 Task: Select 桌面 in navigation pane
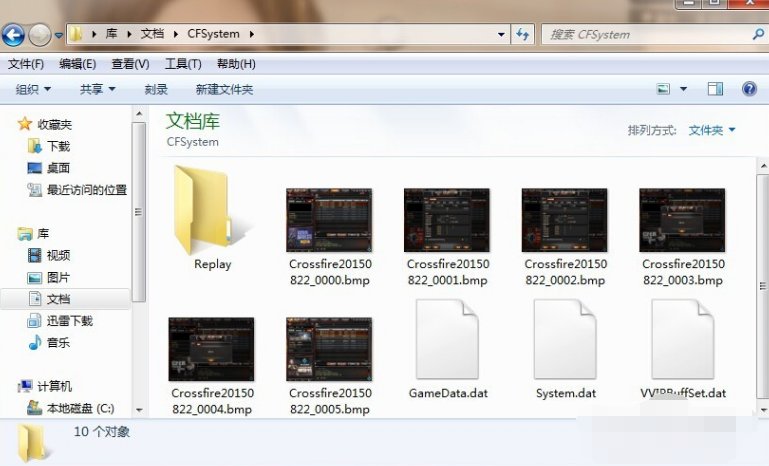point(58,168)
